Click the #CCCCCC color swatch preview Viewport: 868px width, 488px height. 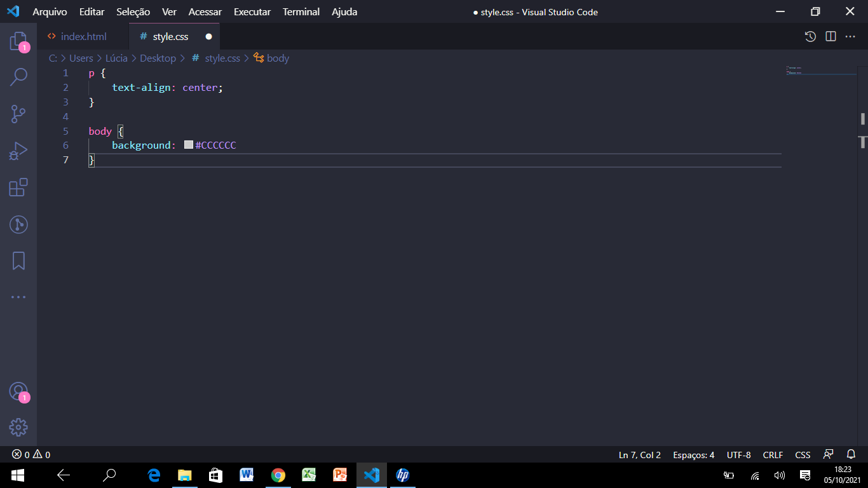coord(189,145)
